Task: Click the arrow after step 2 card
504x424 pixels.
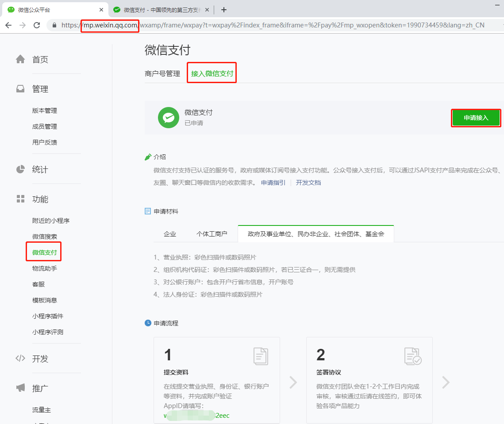Action: (446, 382)
